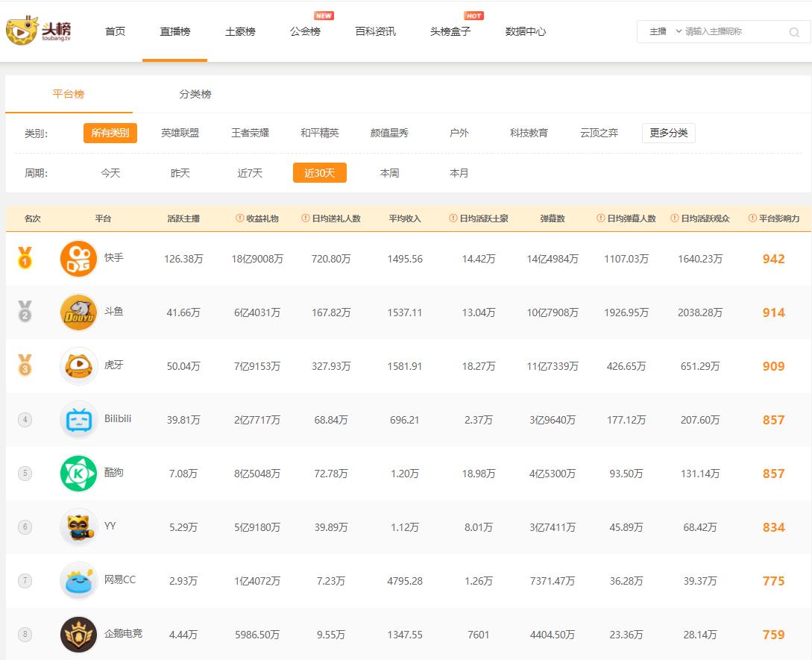The image size is (812, 660).
Task: Expand the 更多分类 category list
Action: (x=668, y=133)
